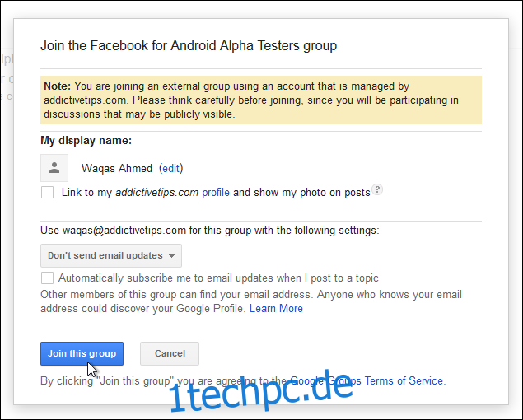Viewport: 523px width, 420px height.
Task: Click the dialog title Join the Facebook group
Action: [x=189, y=45]
